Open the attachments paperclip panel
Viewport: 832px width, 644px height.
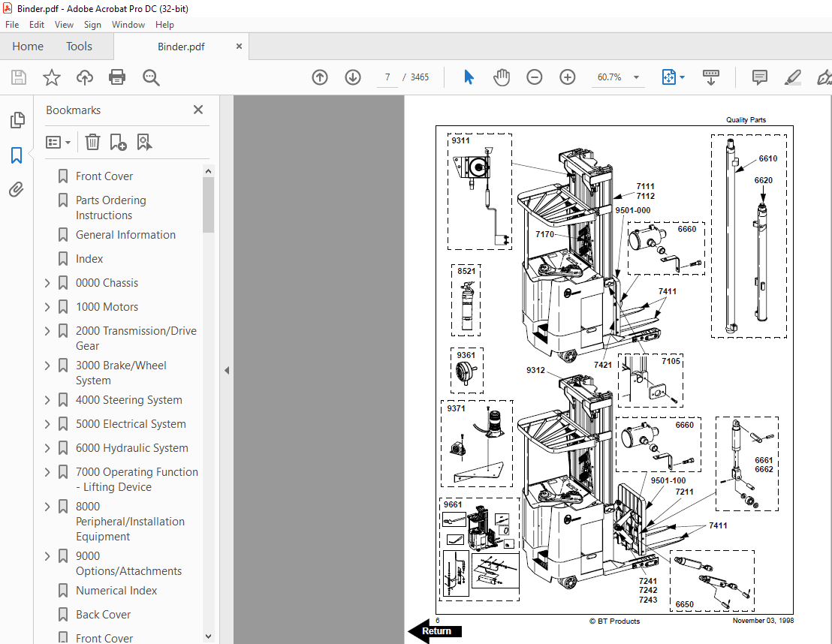[x=17, y=190]
